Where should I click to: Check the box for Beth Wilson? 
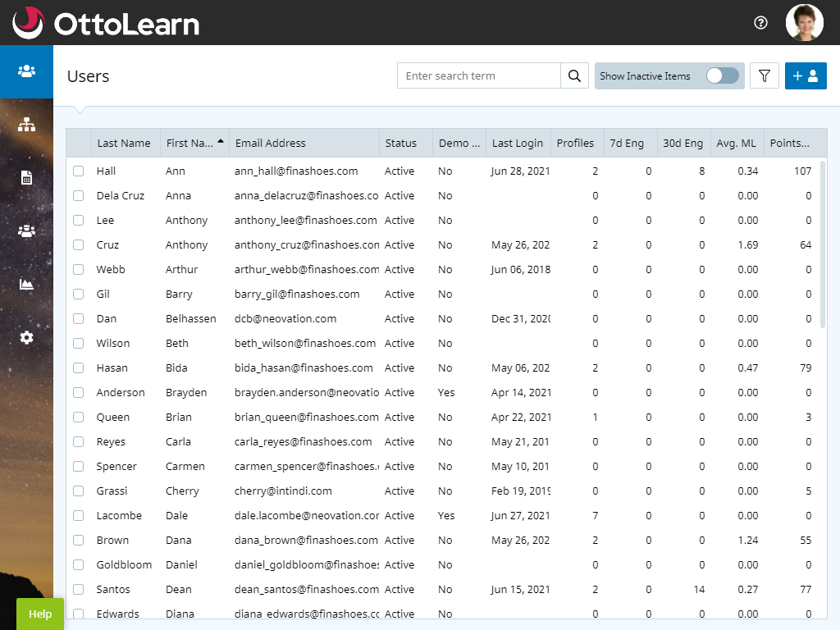click(x=78, y=344)
